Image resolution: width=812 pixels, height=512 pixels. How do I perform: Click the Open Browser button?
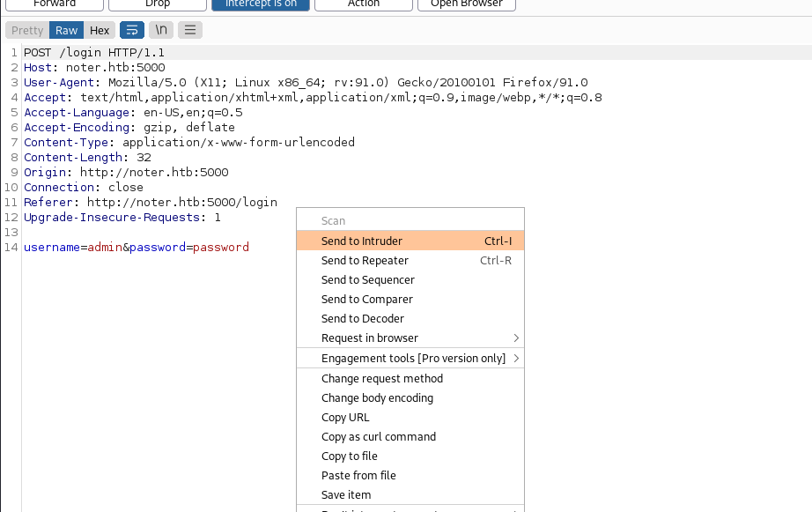tap(467, 4)
